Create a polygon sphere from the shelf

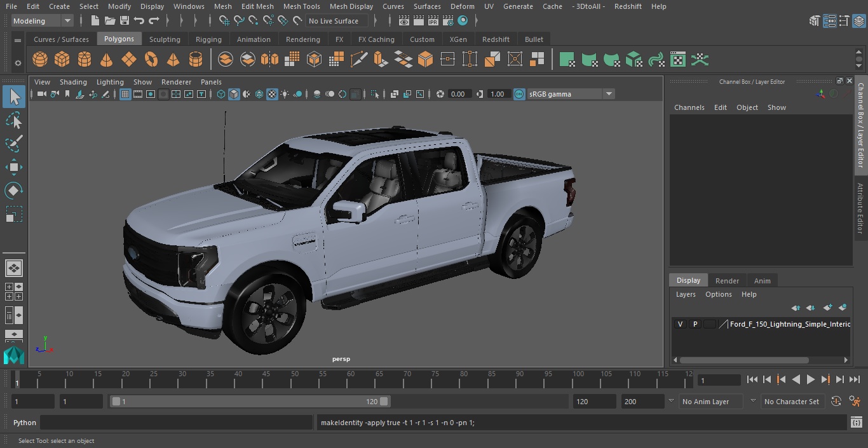click(40, 60)
